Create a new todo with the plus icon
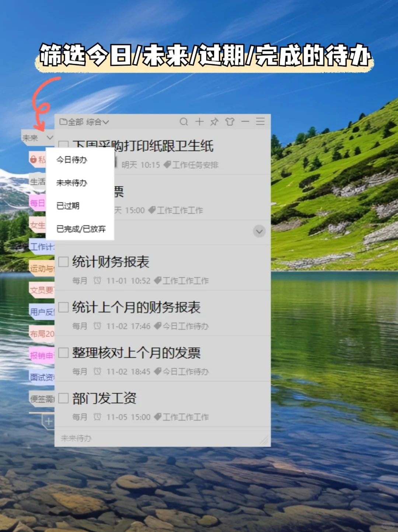This screenshot has width=398, height=532. 199,122
